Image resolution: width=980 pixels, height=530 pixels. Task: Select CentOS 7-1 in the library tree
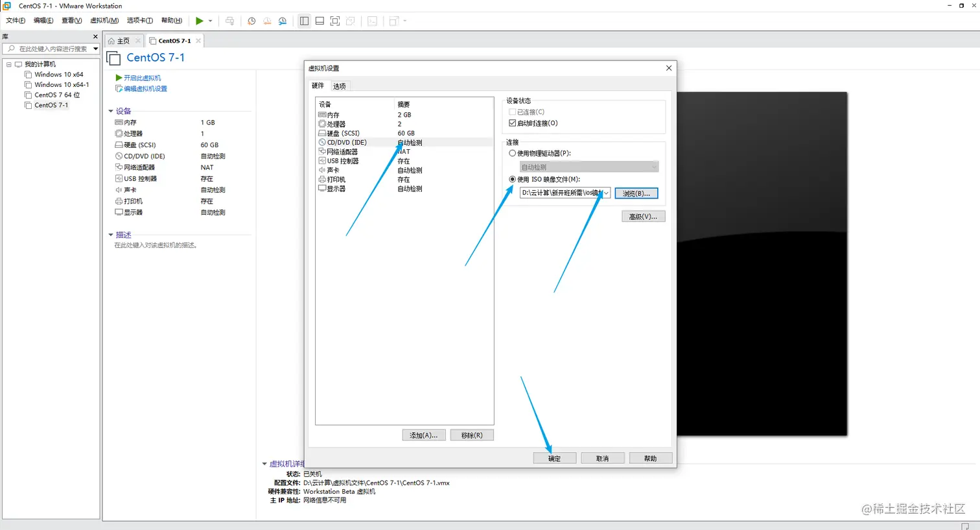(51, 105)
